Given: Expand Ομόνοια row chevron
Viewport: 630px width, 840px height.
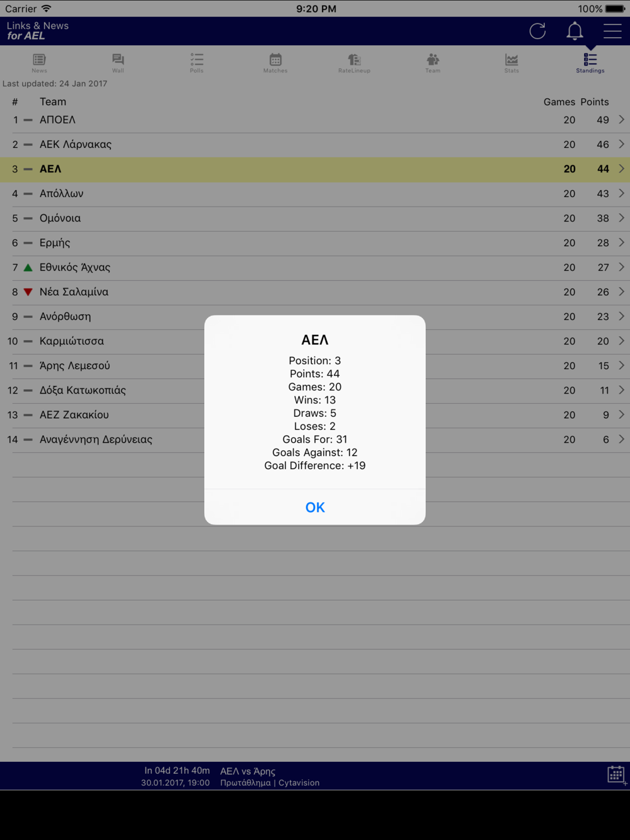Looking at the screenshot, I should (x=621, y=218).
